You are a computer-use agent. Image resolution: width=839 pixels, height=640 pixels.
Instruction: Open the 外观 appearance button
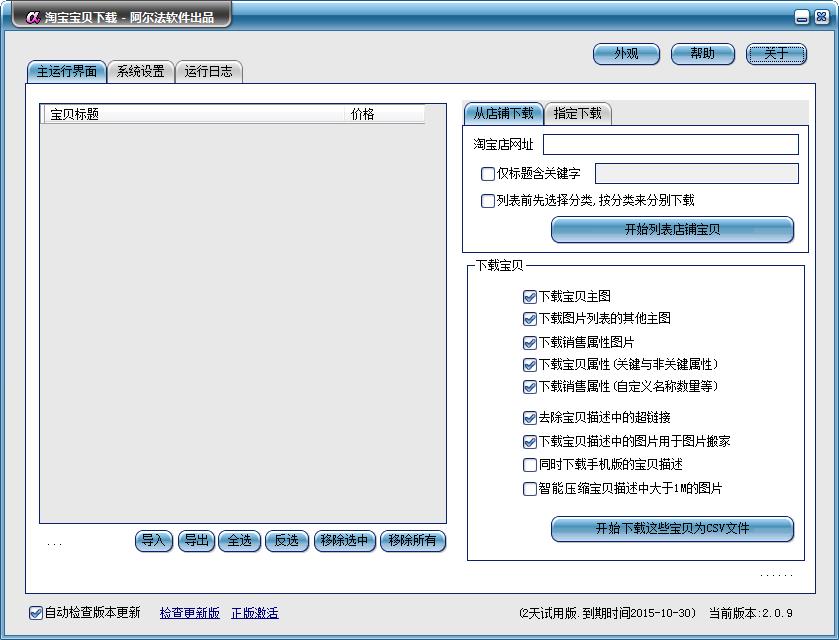tap(626, 54)
